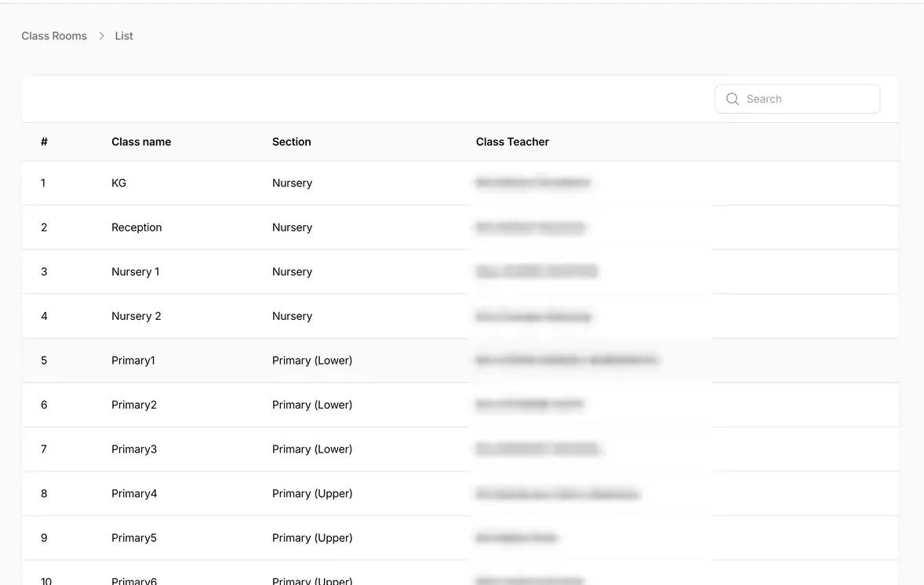Click the Section column header
924x585 pixels.
tap(292, 142)
